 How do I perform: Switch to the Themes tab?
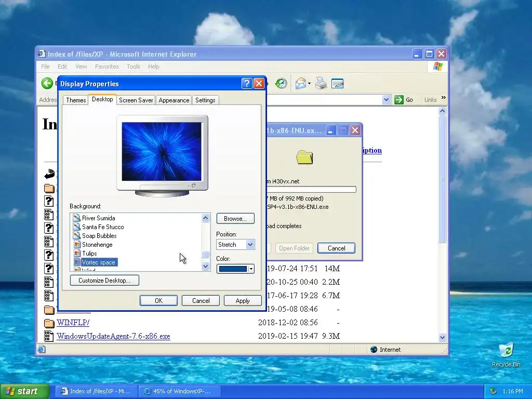pyautogui.click(x=76, y=100)
